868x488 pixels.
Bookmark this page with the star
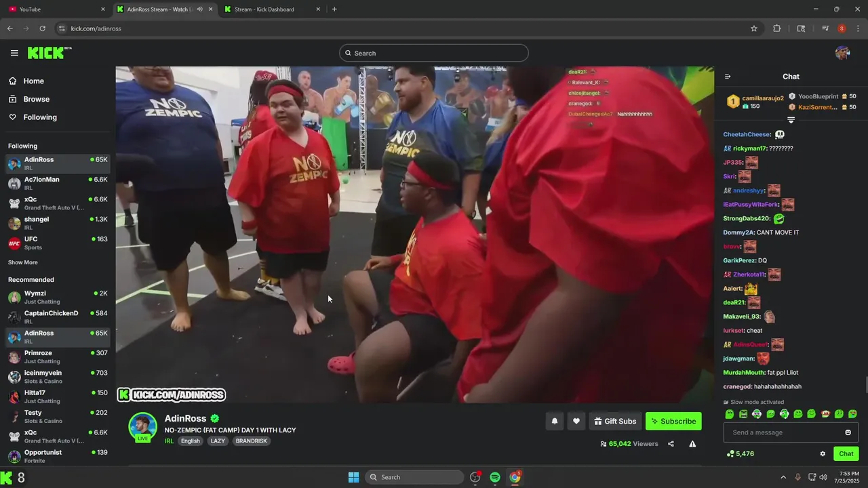point(753,28)
